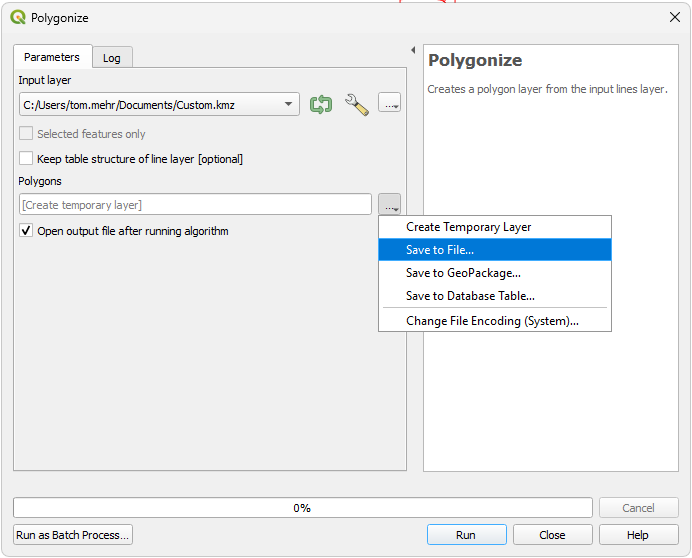Close the Polygonize dialog window

(674, 17)
